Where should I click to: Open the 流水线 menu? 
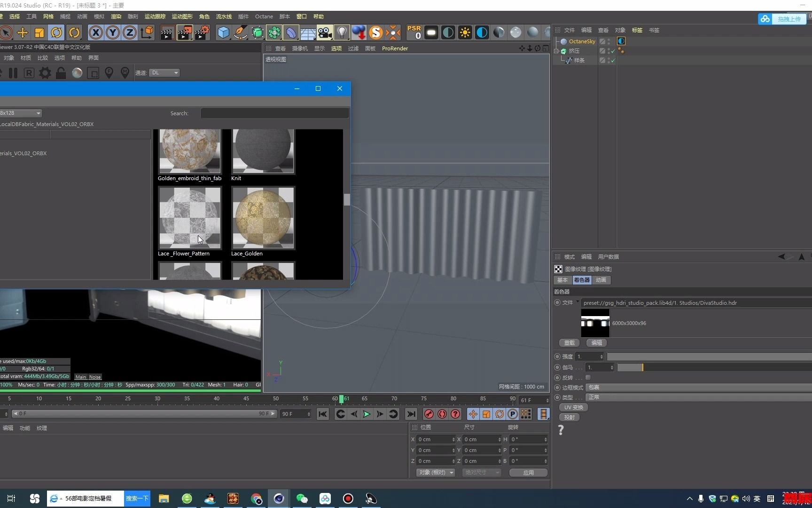(x=224, y=16)
